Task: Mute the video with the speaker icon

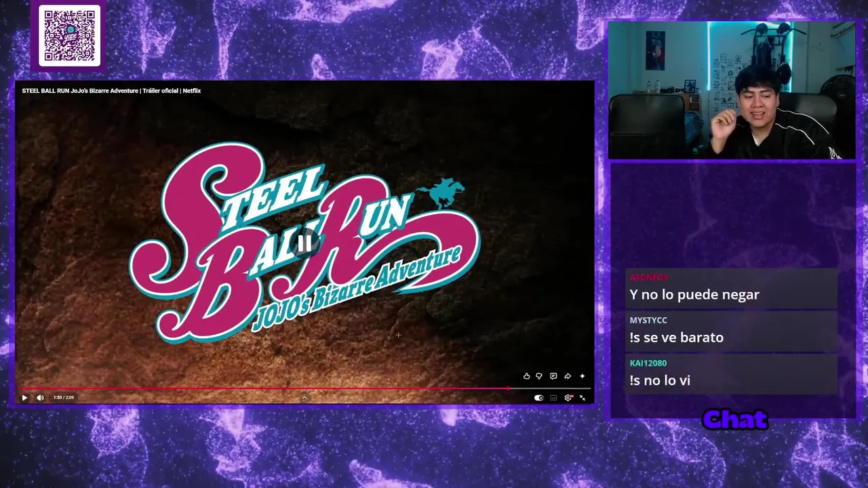Action: tap(40, 398)
